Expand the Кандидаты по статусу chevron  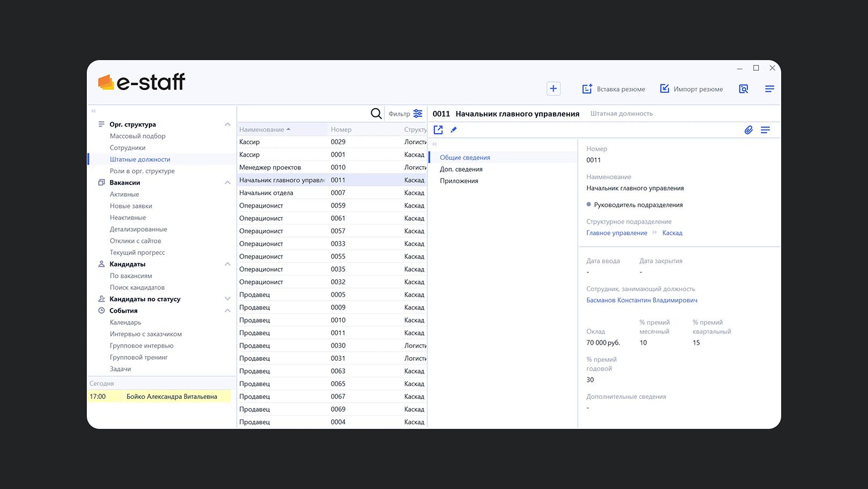(x=228, y=299)
